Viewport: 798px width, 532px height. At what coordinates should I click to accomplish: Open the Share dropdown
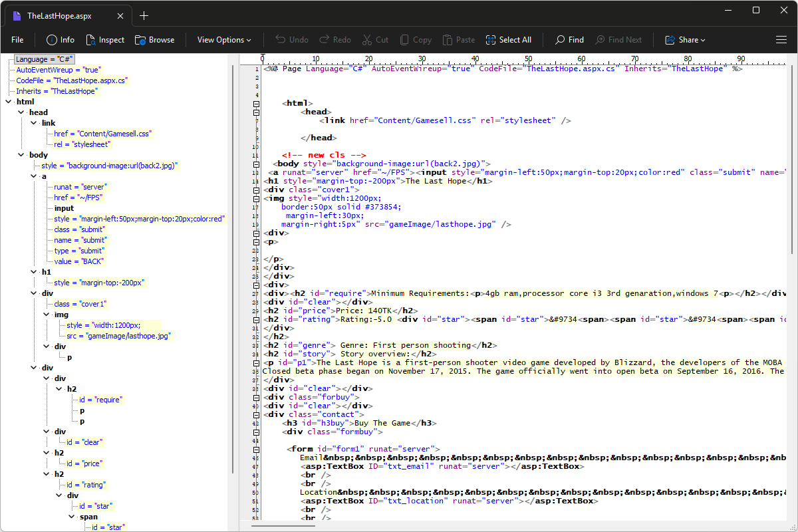pos(685,40)
